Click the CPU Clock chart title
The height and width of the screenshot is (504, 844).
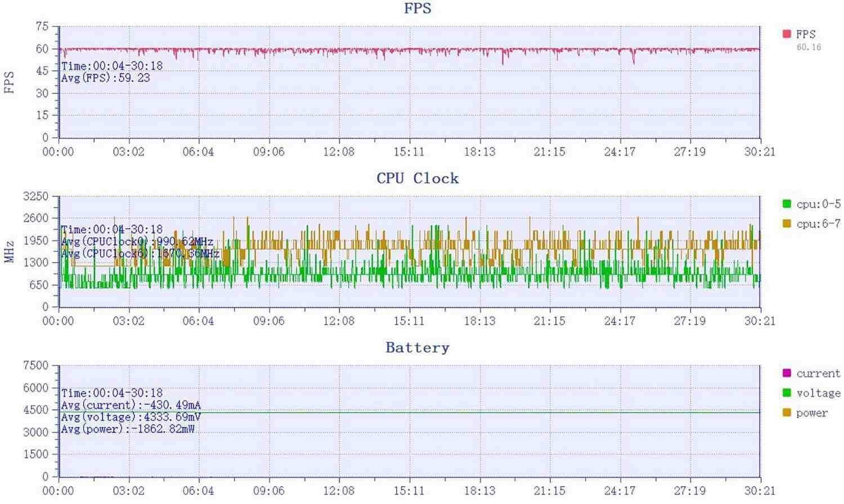417,178
